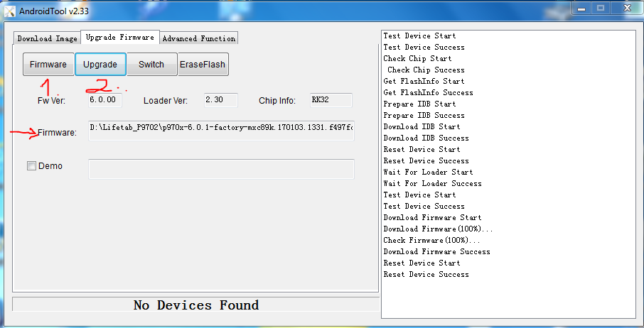Click the AndroidTool app icon in title bar
The height and width of the screenshot is (328, 644).
[x=9, y=11]
